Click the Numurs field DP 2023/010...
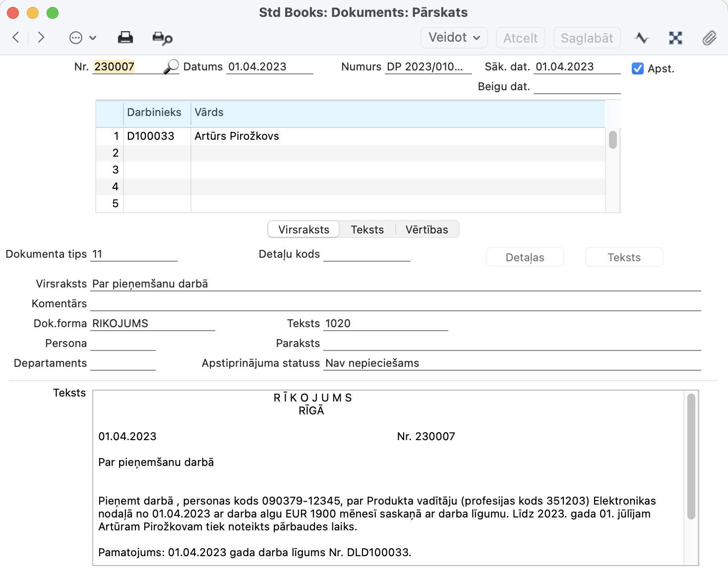Image resolution: width=728 pixels, height=572 pixels. (x=428, y=66)
